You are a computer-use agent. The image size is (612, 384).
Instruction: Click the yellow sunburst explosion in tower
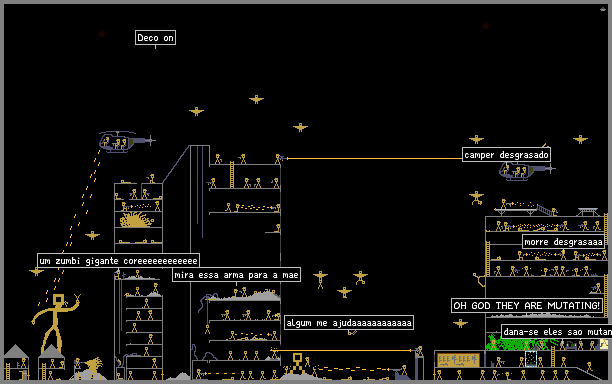coord(136,220)
